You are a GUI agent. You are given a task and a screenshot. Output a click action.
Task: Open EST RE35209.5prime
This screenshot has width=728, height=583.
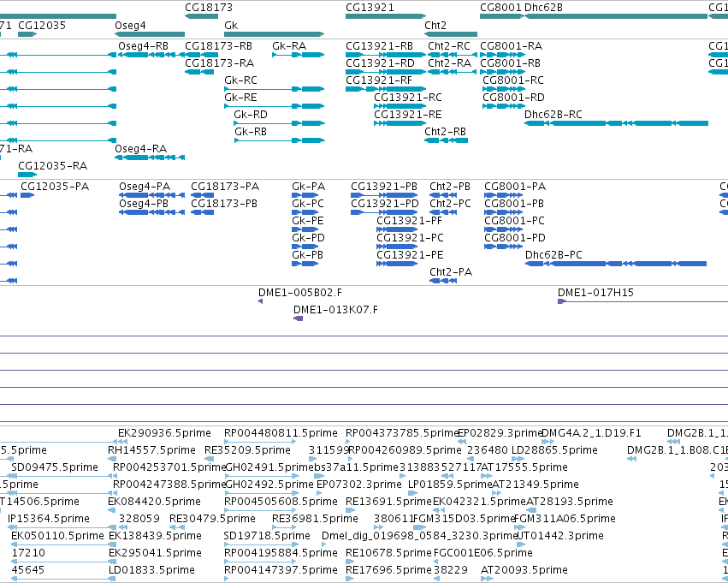click(x=210, y=459)
